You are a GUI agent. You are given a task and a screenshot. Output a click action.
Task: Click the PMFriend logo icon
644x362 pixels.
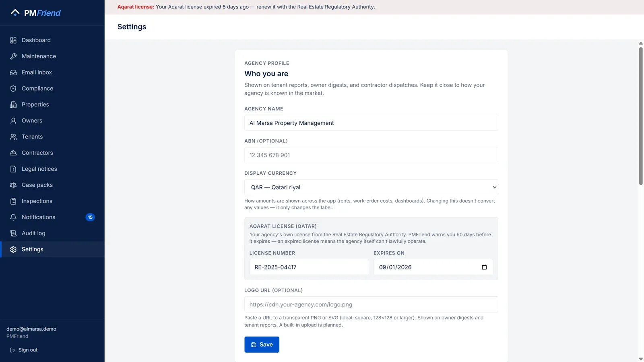pyautogui.click(x=15, y=12)
